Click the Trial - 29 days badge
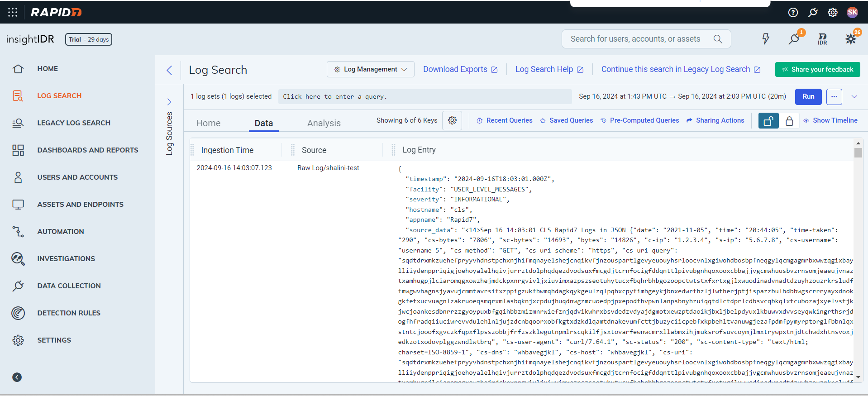The image size is (868, 396). pyautogui.click(x=89, y=39)
